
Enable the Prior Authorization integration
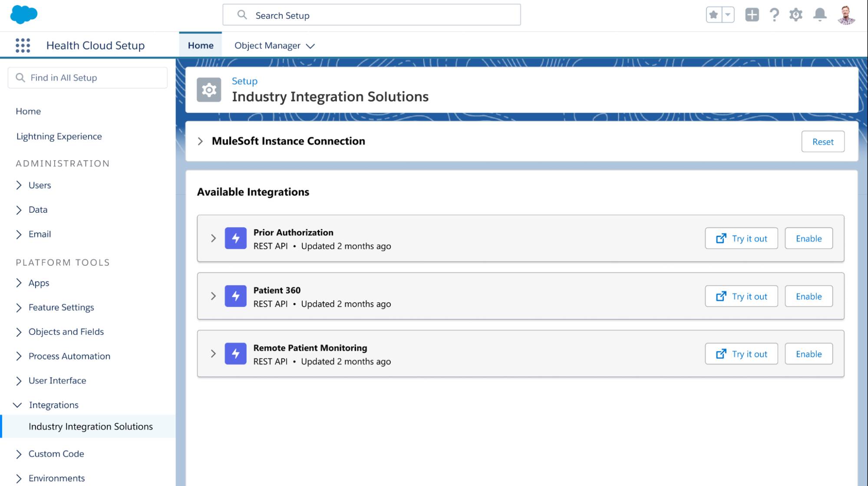click(x=809, y=238)
